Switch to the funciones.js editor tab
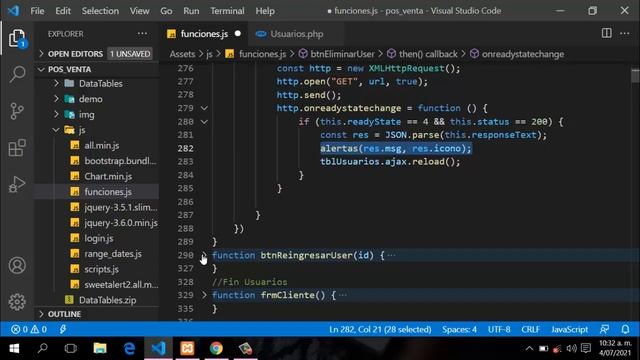Image resolution: width=640 pixels, height=360 pixels. (204, 34)
